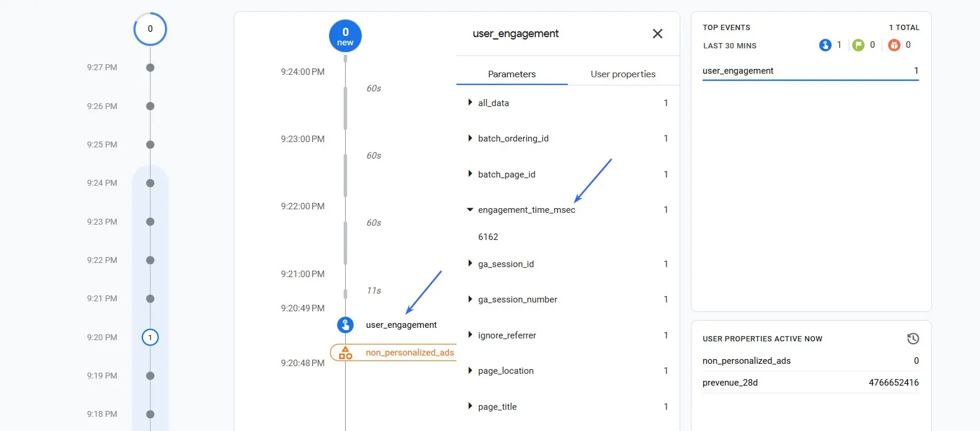Screen dimensions: 980x431
Task: Close the user_engagement details panel
Action: coord(658,34)
